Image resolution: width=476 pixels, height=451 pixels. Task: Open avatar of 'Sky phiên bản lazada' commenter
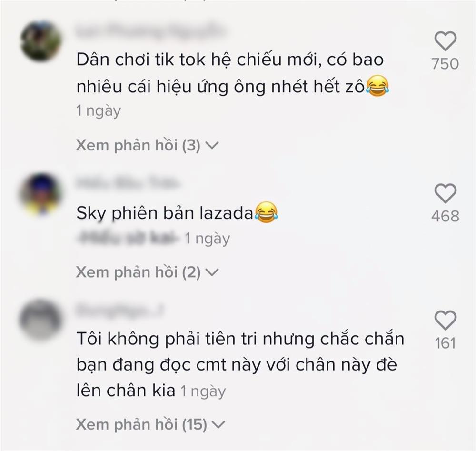tap(40, 194)
